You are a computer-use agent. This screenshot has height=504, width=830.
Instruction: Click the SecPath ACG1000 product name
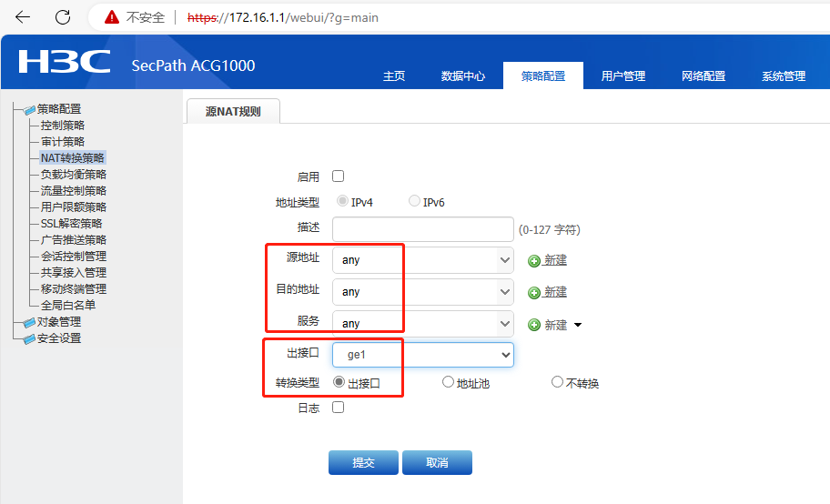[x=193, y=66]
